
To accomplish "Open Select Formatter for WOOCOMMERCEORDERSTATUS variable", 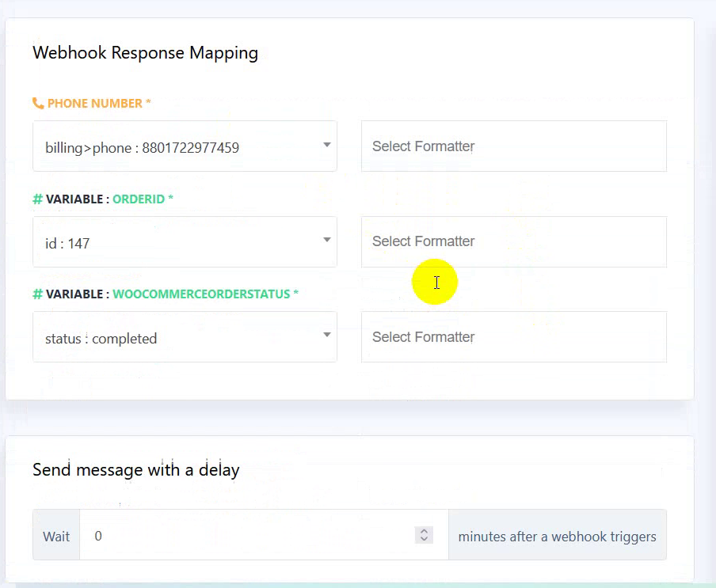I will tap(514, 336).
